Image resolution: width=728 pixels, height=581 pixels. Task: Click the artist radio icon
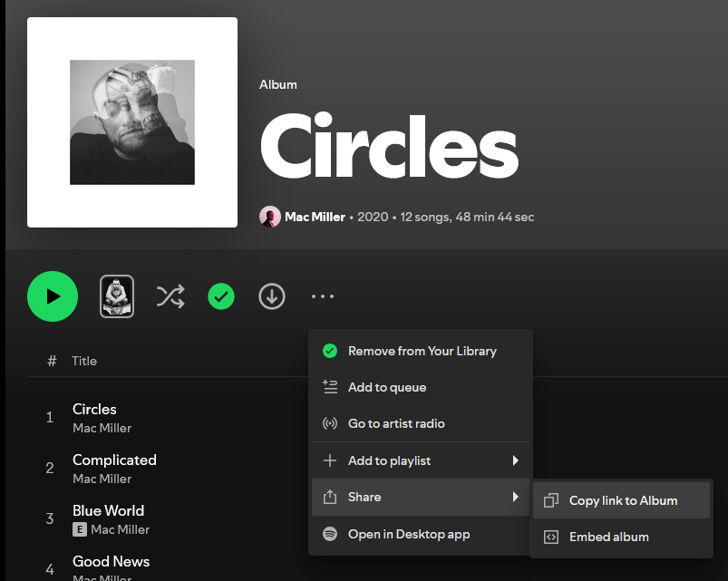point(330,423)
